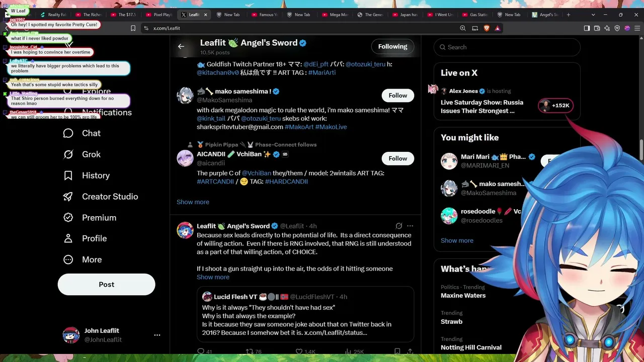Open the @kink_tail mention link
The height and width of the screenshot is (362, 644).
point(211,118)
